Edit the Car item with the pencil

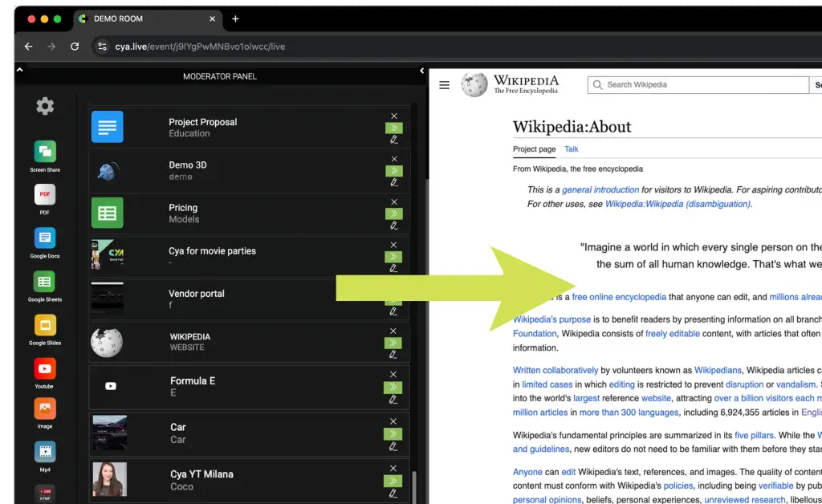pos(393,446)
